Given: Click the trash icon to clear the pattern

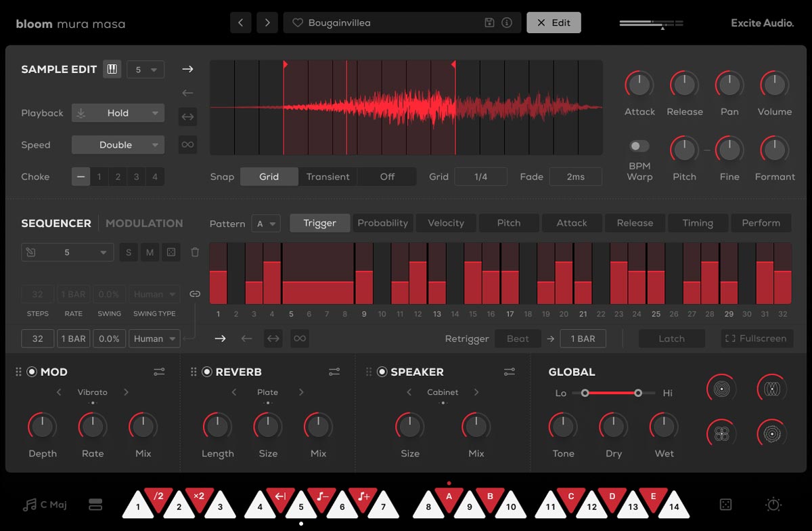Looking at the screenshot, I should coord(195,251).
